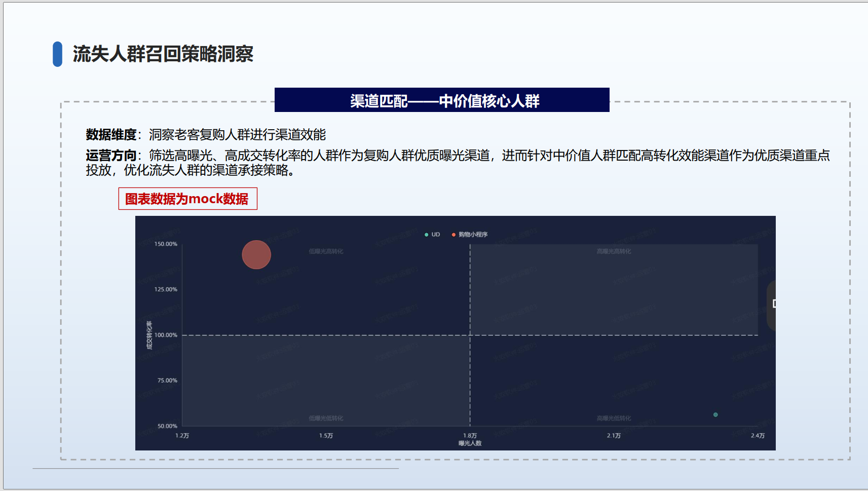This screenshot has width=868, height=491.
Task: Click the text 洞察老客复购人群进行渠道效能
Action: [x=237, y=135]
